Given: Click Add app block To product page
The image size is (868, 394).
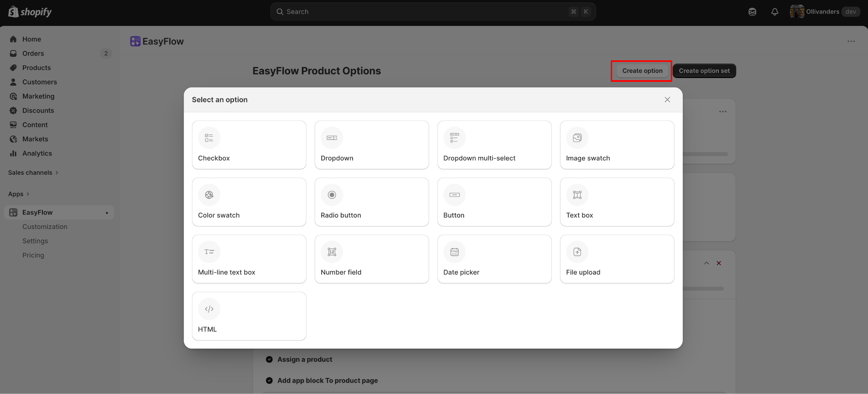Looking at the screenshot, I should pyautogui.click(x=328, y=380).
